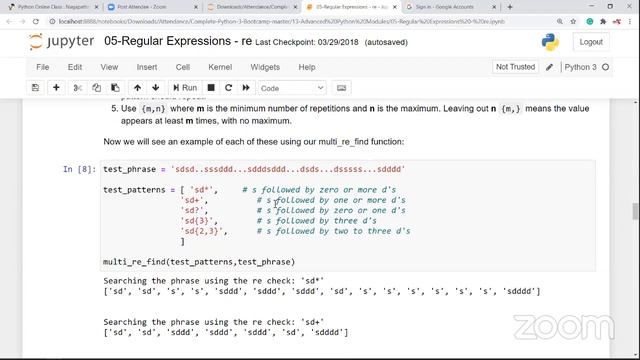
Task: Reload the browser page
Action: click(36, 21)
